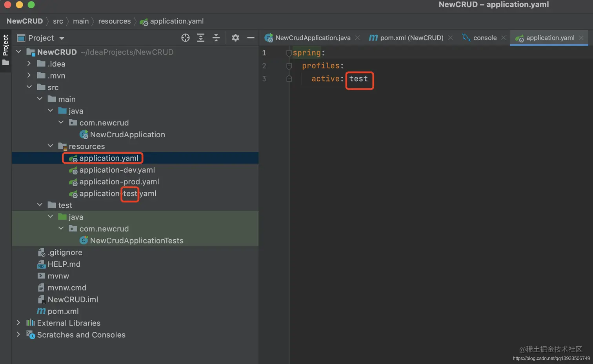The image size is (593, 364).
Task: Fold the spring block at line 1
Action: [x=289, y=53]
